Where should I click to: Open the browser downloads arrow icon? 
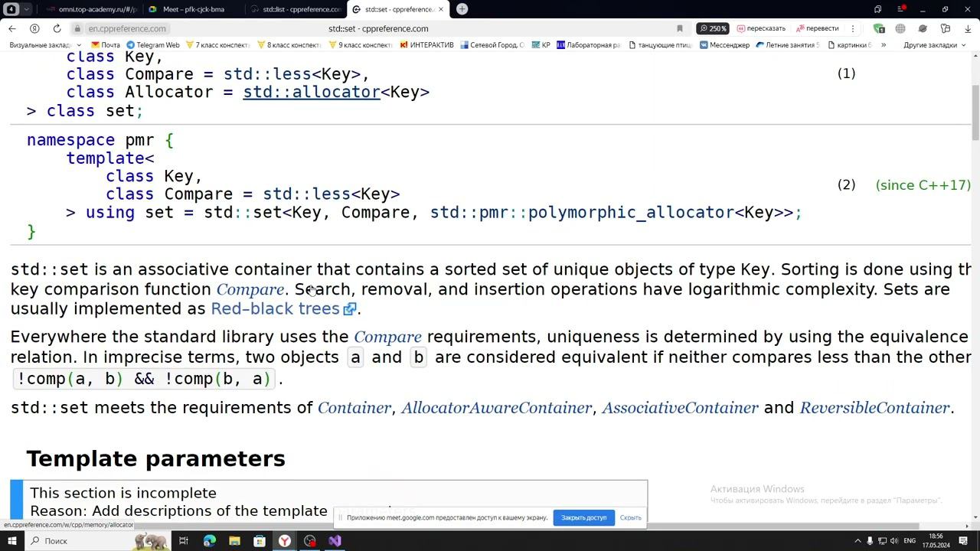click(968, 28)
